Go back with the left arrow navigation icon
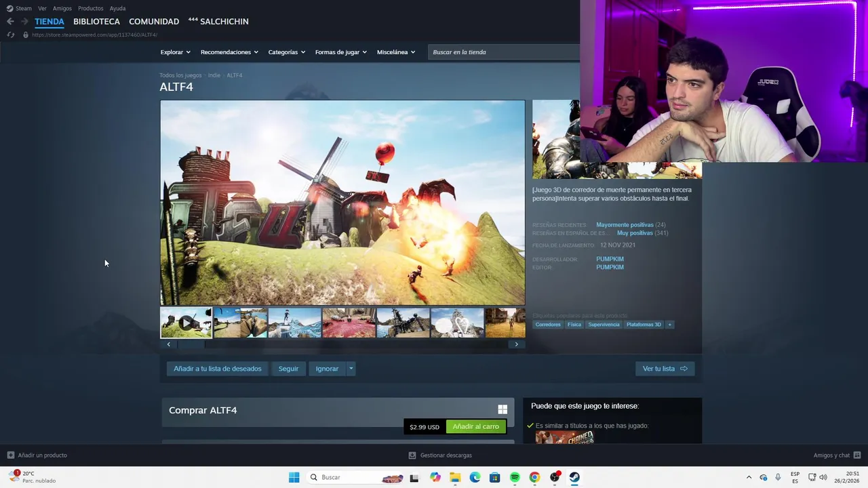Image resolution: width=868 pixels, height=488 pixels. [10, 22]
